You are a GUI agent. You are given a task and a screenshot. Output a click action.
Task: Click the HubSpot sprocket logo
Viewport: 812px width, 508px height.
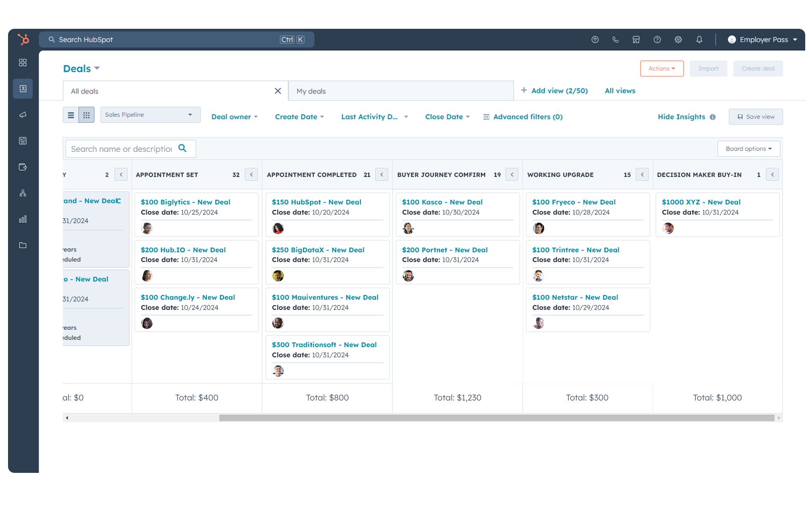tap(23, 39)
